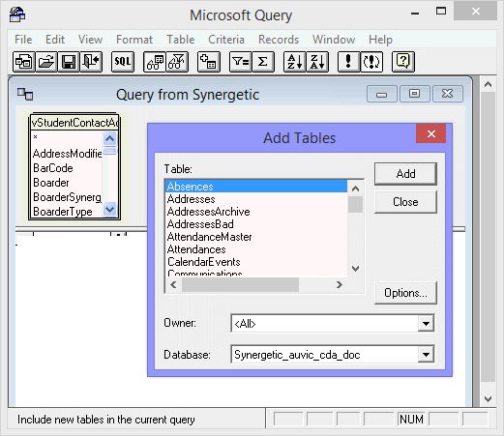The height and width of the screenshot is (436, 504).
Task: Select BarCode field in the table box
Action: pyautogui.click(x=67, y=168)
